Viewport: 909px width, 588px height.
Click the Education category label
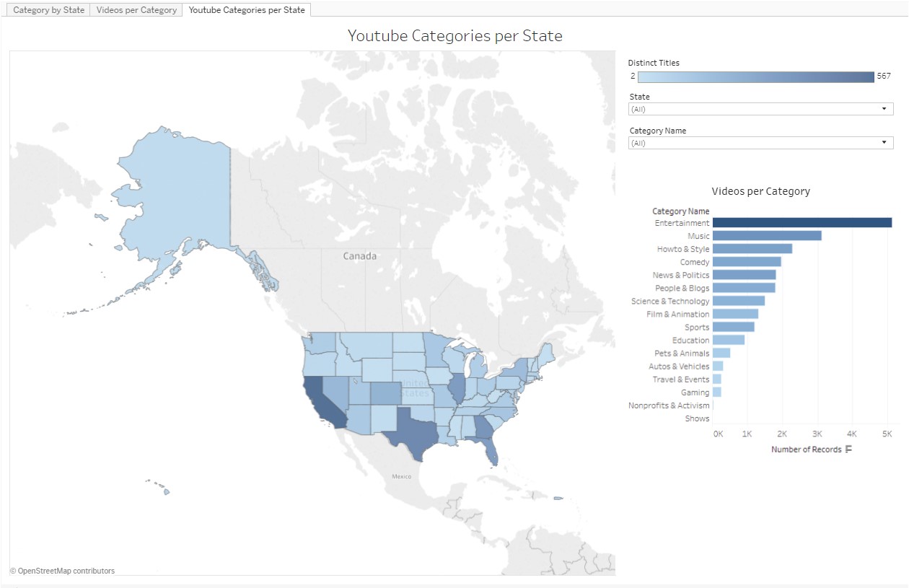(690, 341)
